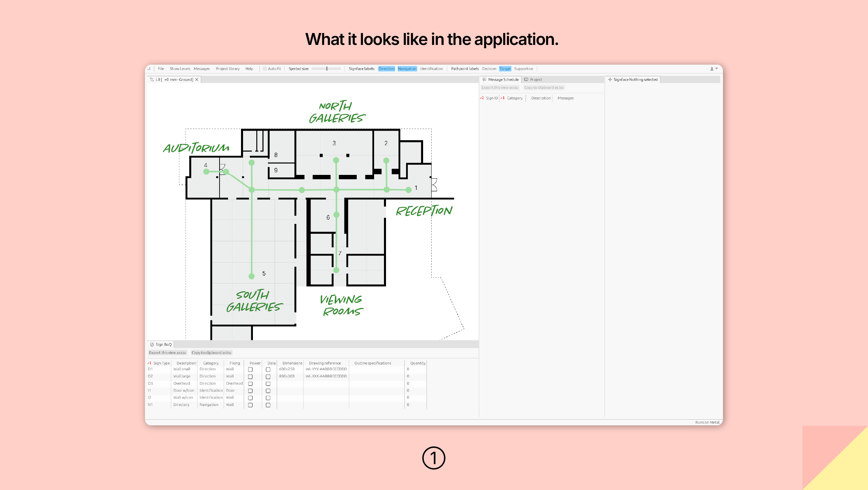The width and height of the screenshot is (868, 490).
Task: Open the user account dropdown menu
Action: point(716,69)
